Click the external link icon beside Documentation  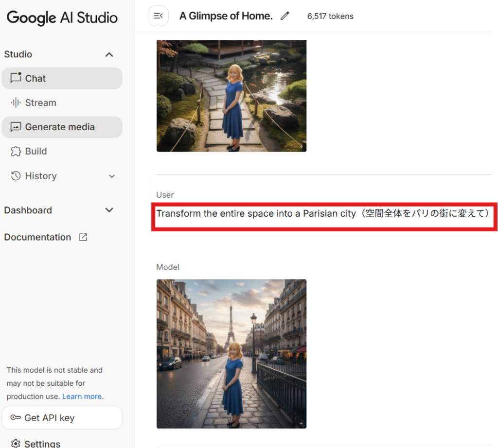[83, 237]
